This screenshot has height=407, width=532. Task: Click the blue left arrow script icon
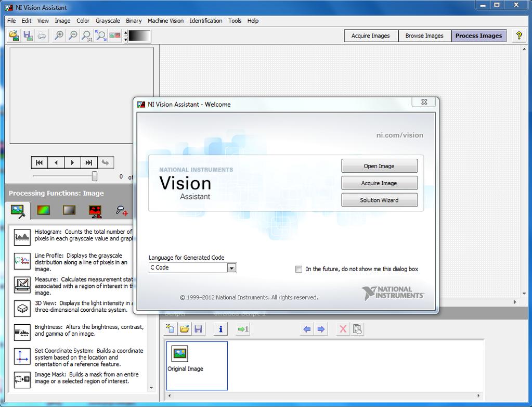(x=307, y=328)
